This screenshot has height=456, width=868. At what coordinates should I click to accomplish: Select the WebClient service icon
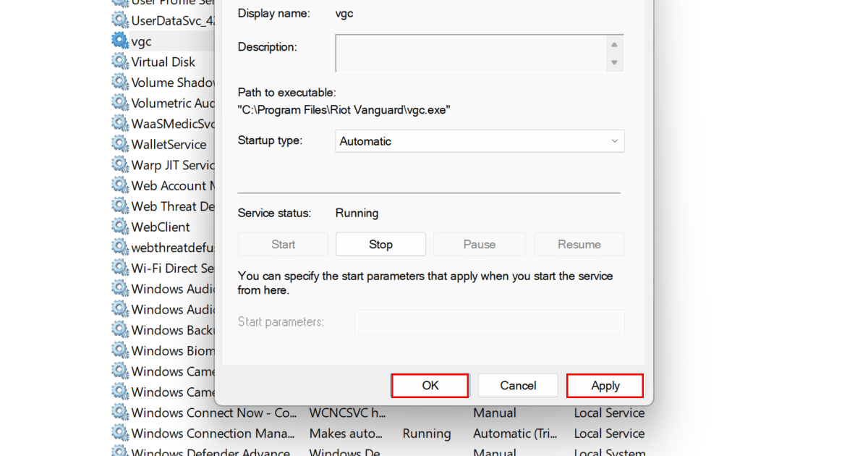(x=120, y=227)
